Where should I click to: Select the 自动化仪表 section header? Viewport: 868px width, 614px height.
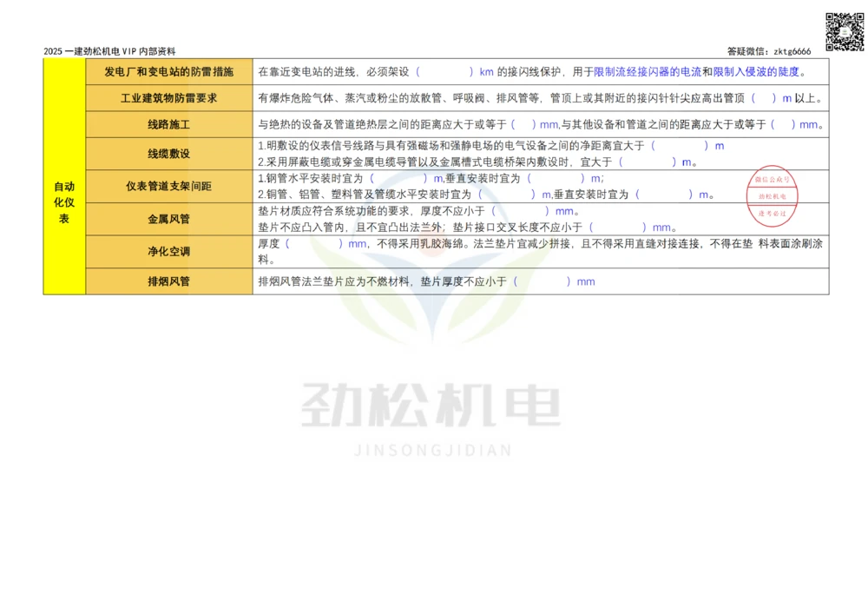click(63, 197)
